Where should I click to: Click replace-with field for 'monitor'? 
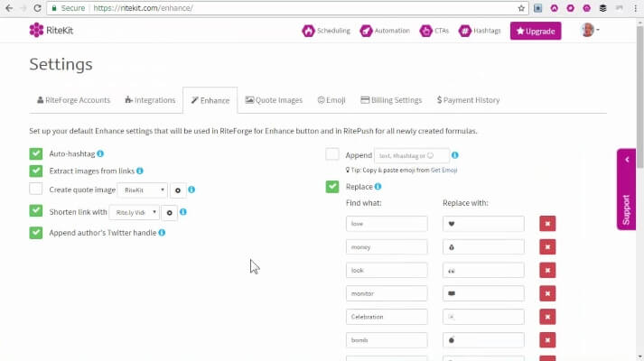pyautogui.click(x=483, y=293)
